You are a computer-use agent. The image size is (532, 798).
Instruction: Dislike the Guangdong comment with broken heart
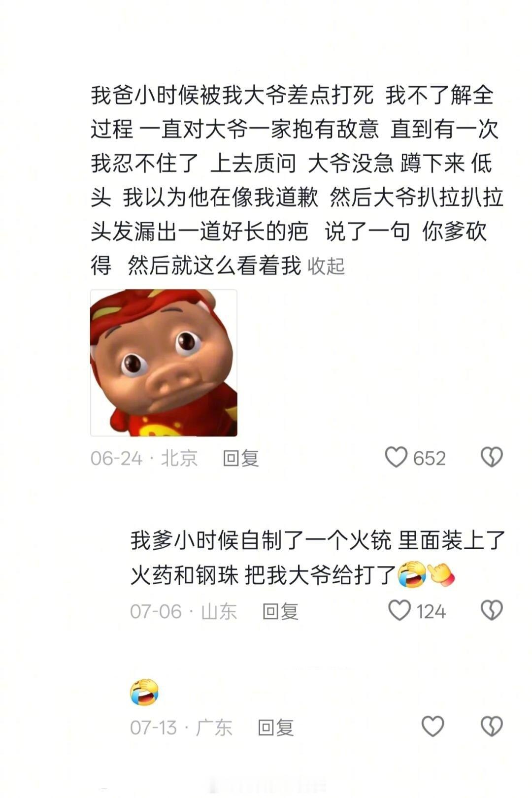(x=491, y=727)
